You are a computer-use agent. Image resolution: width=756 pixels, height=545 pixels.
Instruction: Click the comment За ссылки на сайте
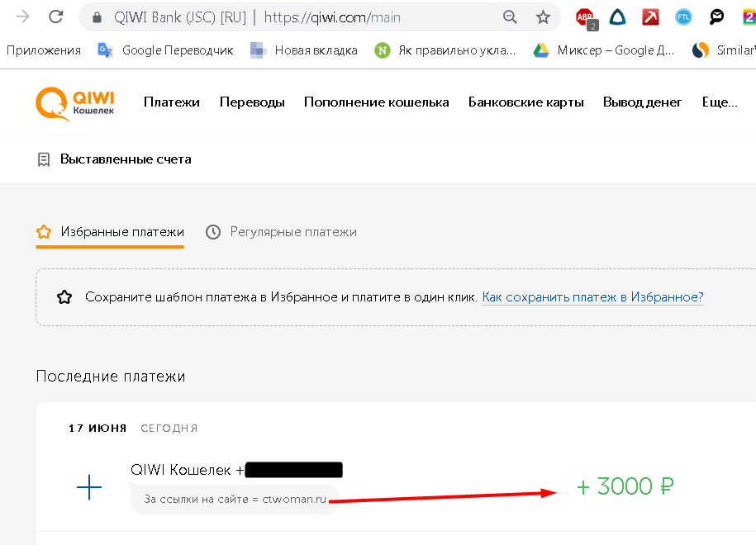click(x=235, y=500)
